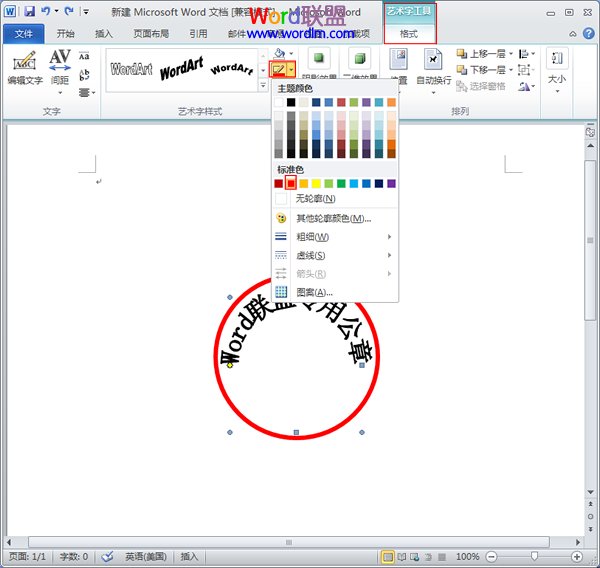The image size is (600, 568).
Task: Click the Group objects icon
Action: (524, 70)
